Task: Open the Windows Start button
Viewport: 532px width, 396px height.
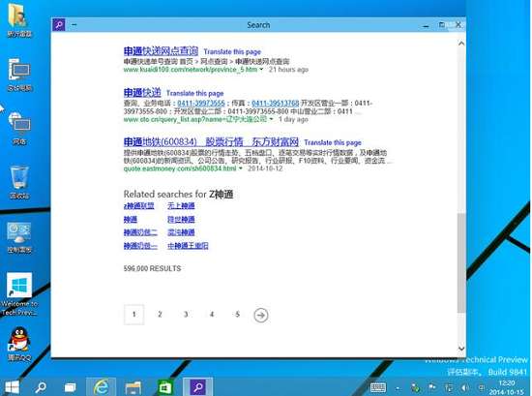Action: 13,387
